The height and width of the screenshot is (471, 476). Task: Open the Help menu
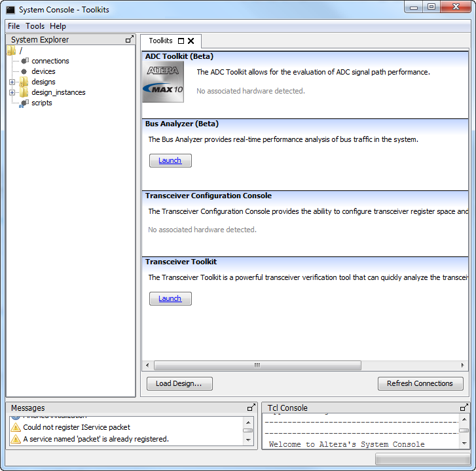pos(58,26)
